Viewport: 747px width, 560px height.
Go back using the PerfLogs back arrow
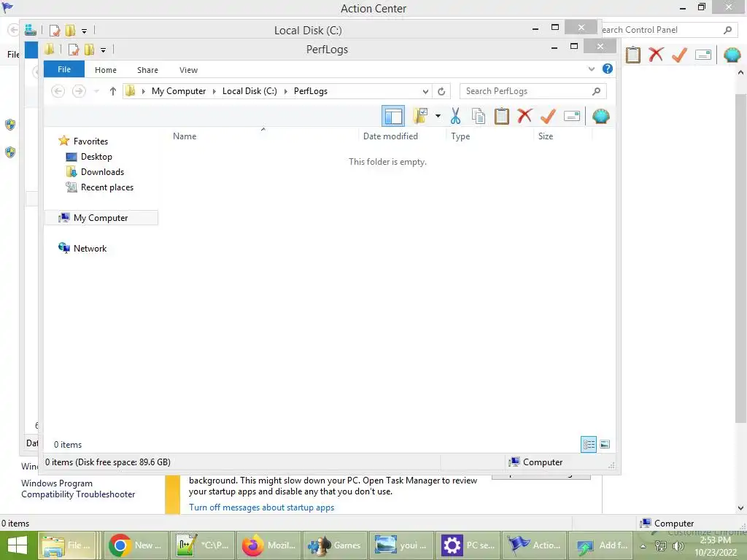point(58,91)
